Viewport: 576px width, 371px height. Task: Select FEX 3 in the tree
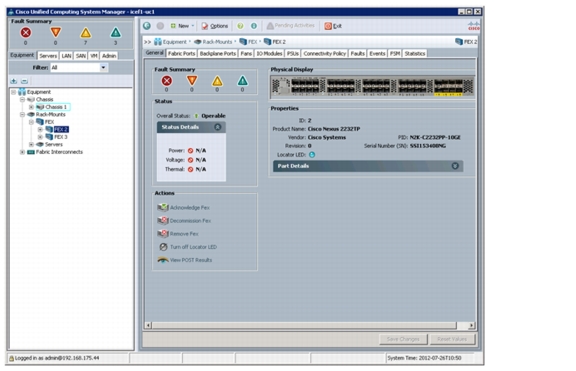coord(61,137)
